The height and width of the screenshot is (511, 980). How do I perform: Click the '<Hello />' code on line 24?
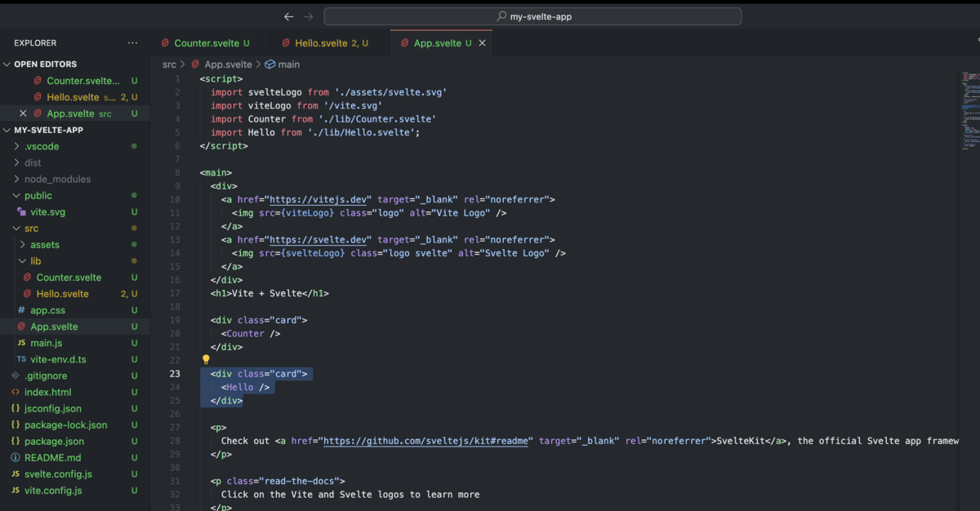(245, 387)
